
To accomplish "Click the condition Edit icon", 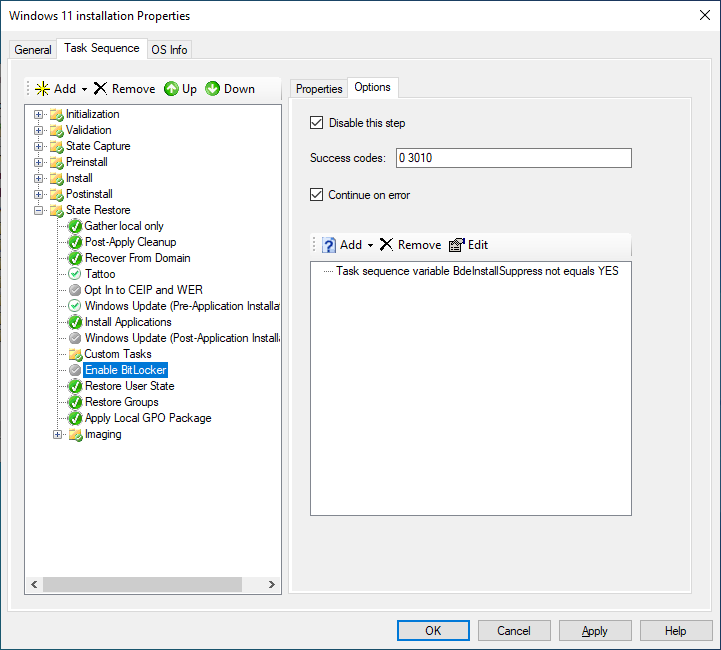I will [457, 245].
